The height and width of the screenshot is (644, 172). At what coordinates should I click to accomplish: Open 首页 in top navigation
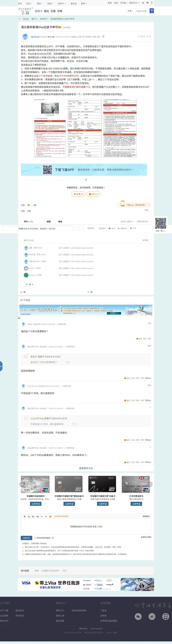[x=20, y=3]
